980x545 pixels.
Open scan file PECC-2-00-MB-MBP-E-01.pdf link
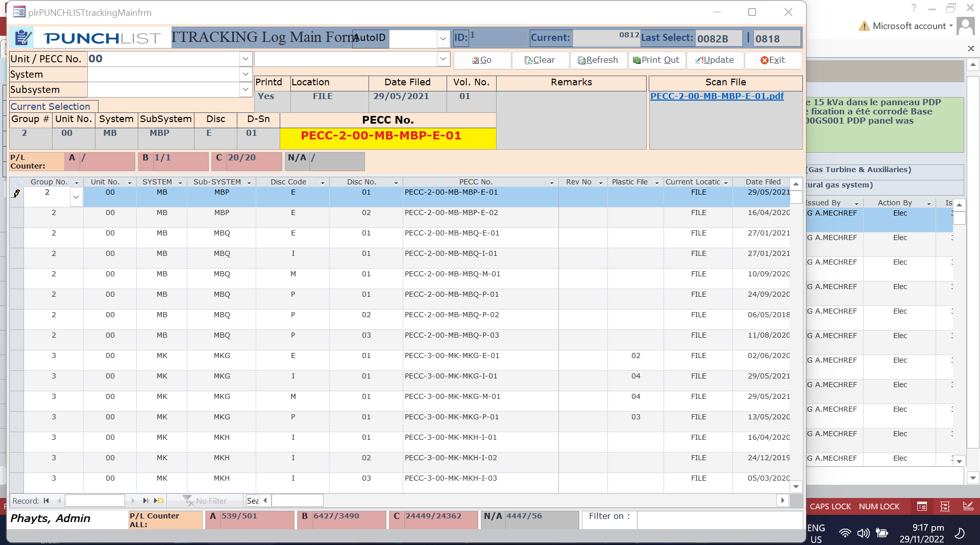[717, 96]
